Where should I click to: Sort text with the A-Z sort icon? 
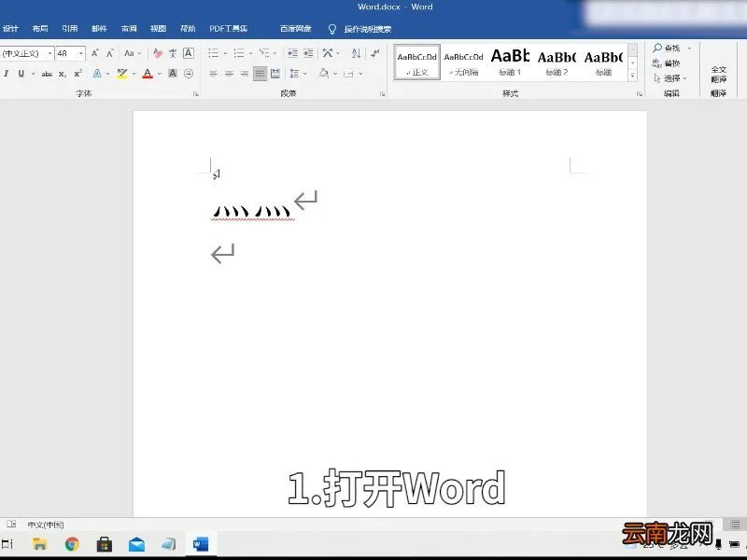tap(356, 53)
